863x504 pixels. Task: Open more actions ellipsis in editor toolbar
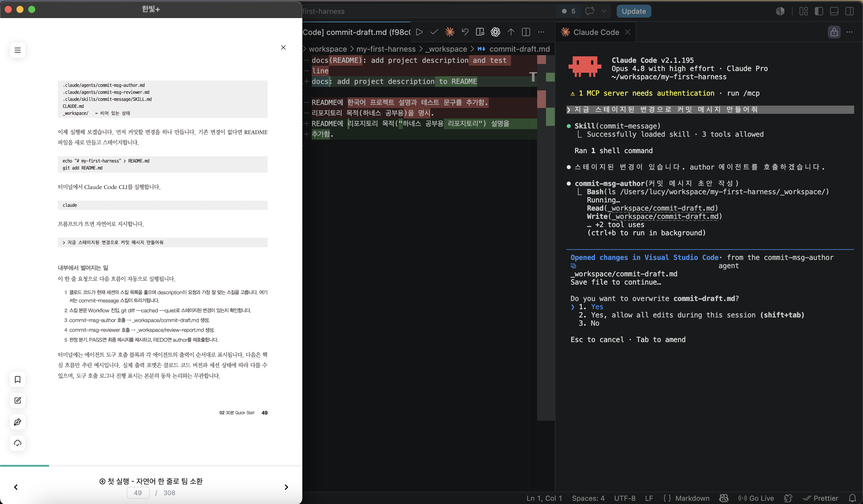click(541, 32)
